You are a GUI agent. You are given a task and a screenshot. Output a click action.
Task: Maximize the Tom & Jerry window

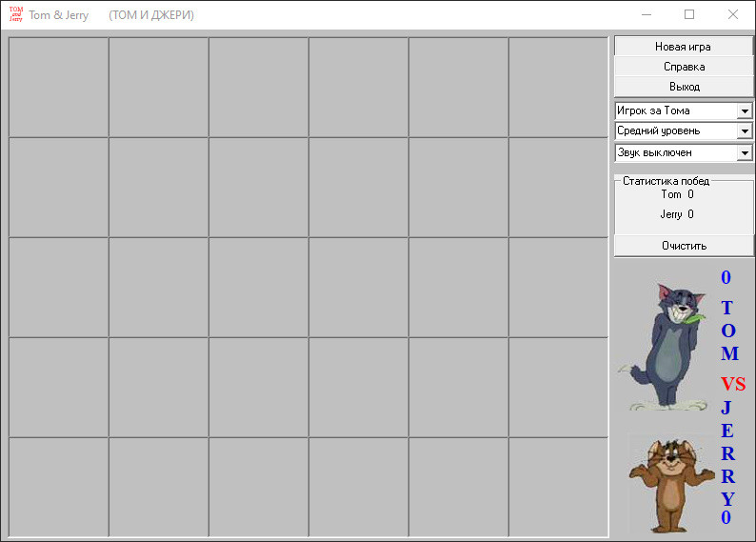(x=689, y=14)
